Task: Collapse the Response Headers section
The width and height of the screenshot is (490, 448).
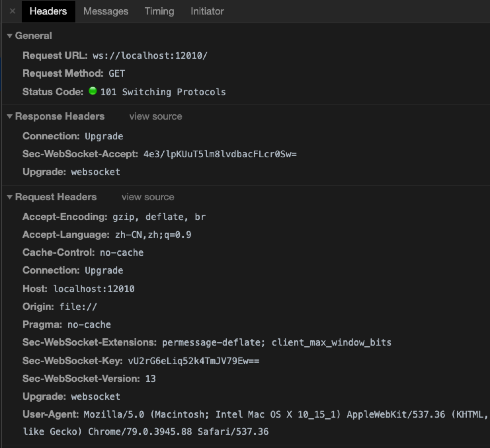Action: point(10,116)
